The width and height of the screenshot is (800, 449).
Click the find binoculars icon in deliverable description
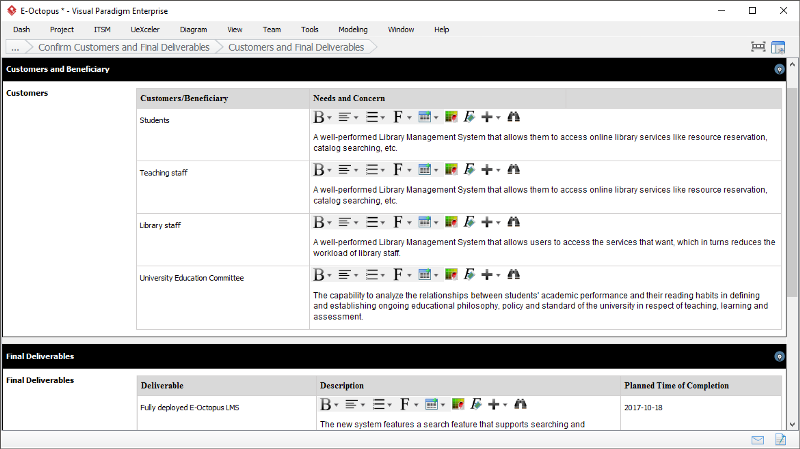[520, 404]
